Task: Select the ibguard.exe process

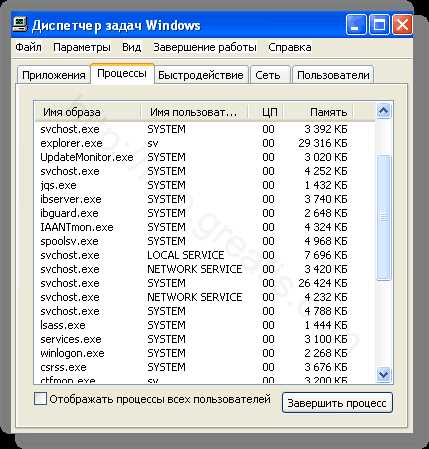Action: [x=205, y=213]
